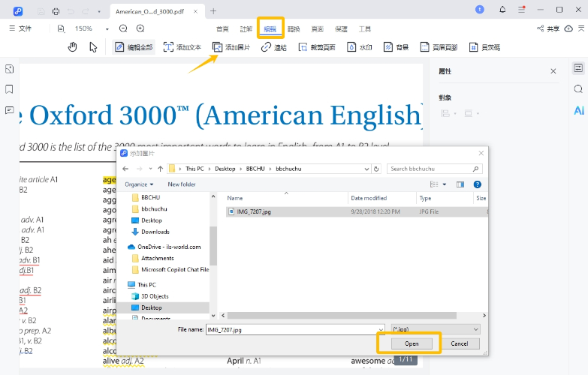Click the horizontal scrollbar in file list
The height and width of the screenshot is (375, 588).
(x=342, y=316)
